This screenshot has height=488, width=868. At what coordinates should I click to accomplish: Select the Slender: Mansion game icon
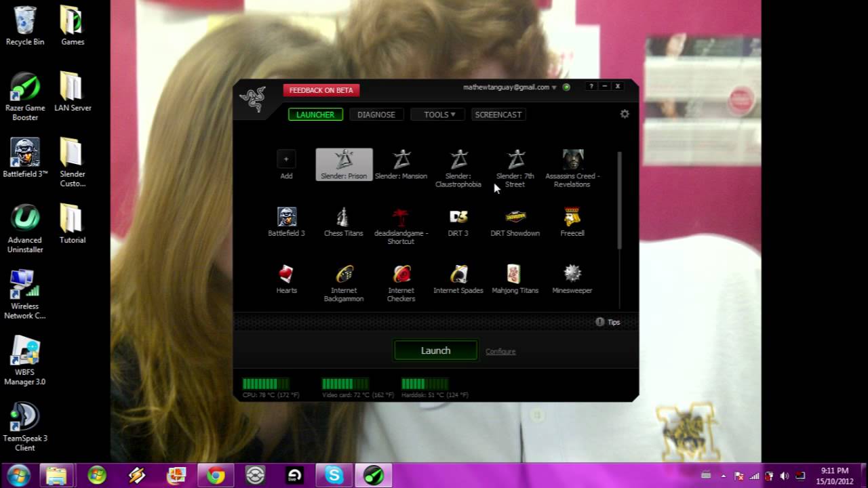[401, 165]
